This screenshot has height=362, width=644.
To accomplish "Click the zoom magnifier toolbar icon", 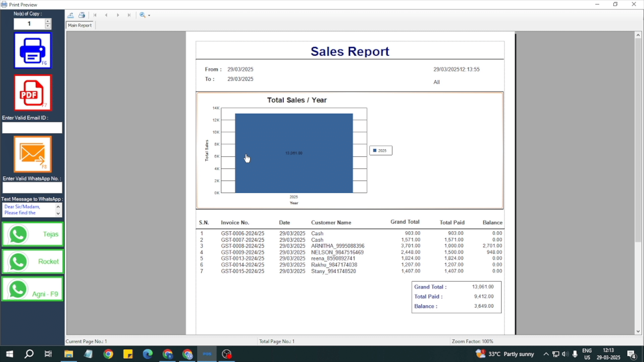I will 143,15.
